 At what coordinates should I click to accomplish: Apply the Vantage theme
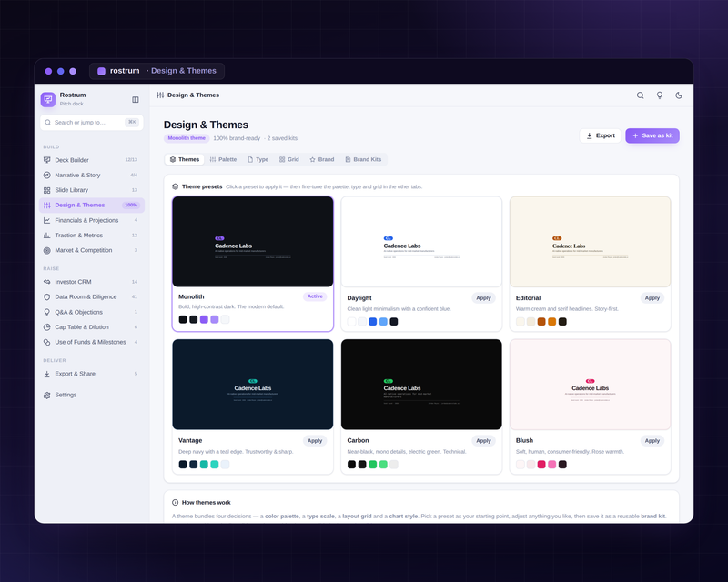coord(315,441)
